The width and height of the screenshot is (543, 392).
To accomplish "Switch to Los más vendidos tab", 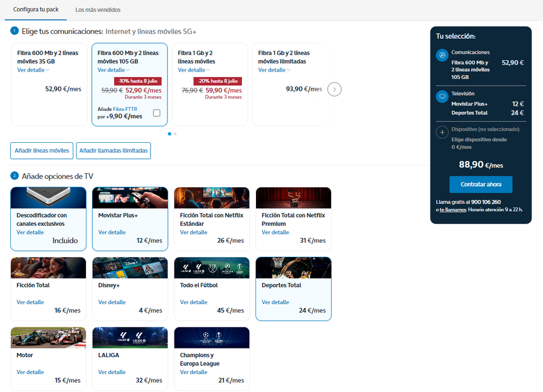I will pyautogui.click(x=98, y=10).
